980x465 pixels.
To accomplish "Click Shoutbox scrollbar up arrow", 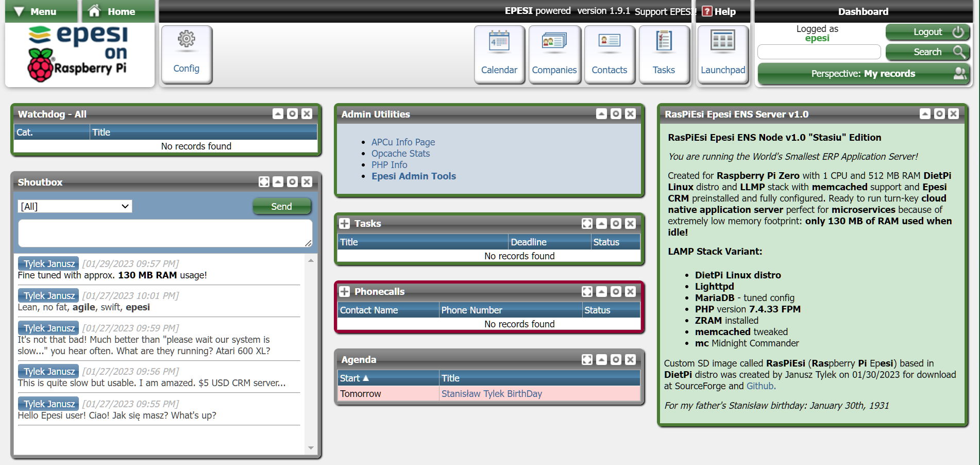I will pyautogui.click(x=311, y=261).
